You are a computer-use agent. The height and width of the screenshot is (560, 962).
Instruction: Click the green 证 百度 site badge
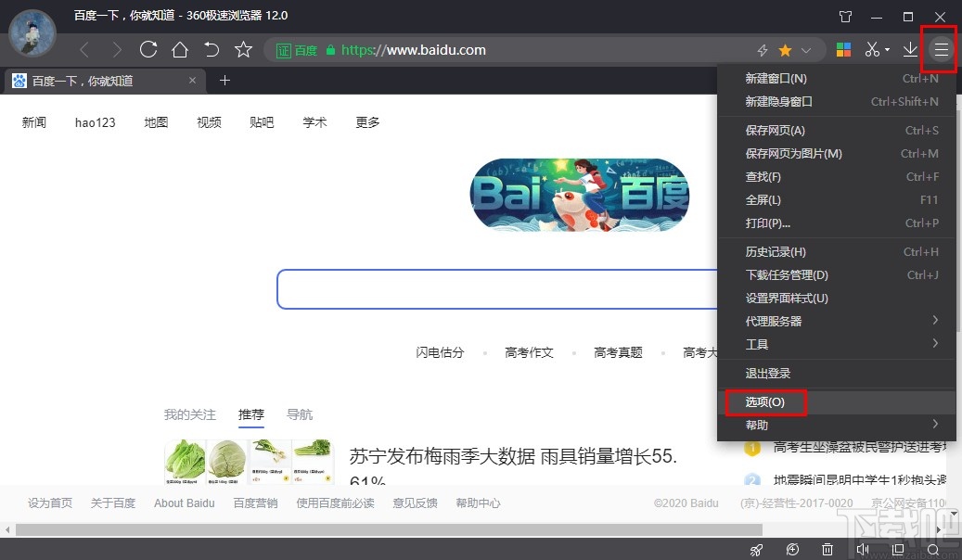click(x=296, y=50)
